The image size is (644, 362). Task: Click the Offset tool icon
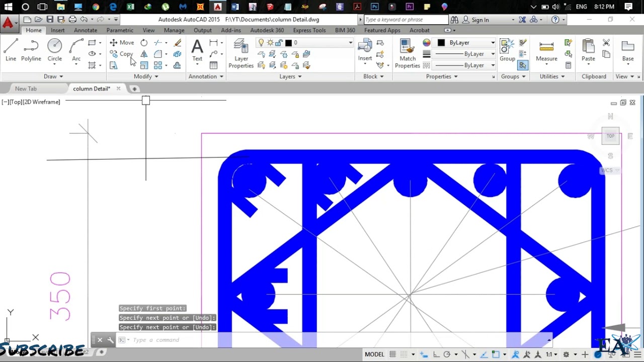coord(177,65)
